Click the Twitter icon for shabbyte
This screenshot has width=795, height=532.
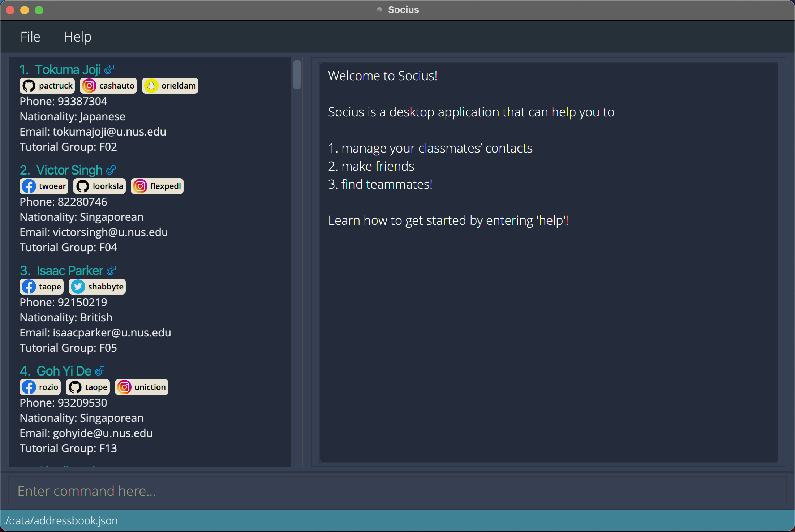click(x=78, y=287)
